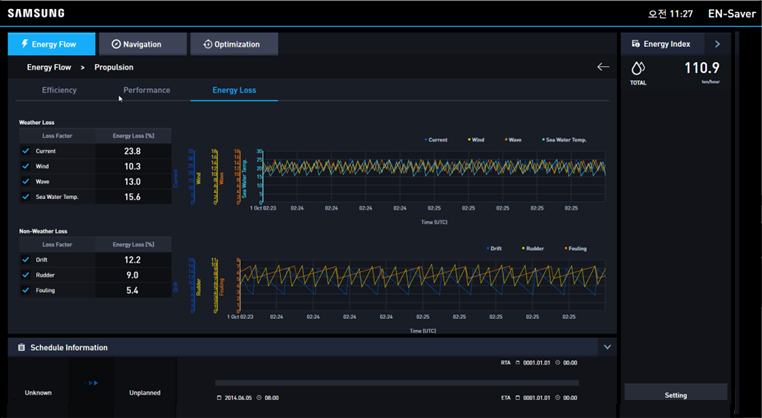Click the total fuel droplet icon

click(x=638, y=68)
